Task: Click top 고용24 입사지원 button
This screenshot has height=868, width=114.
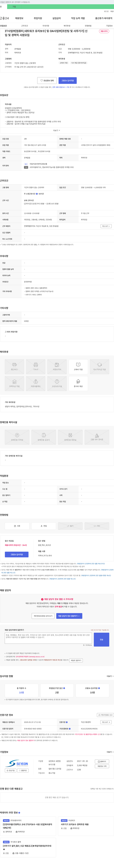Action: (x=67, y=81)
